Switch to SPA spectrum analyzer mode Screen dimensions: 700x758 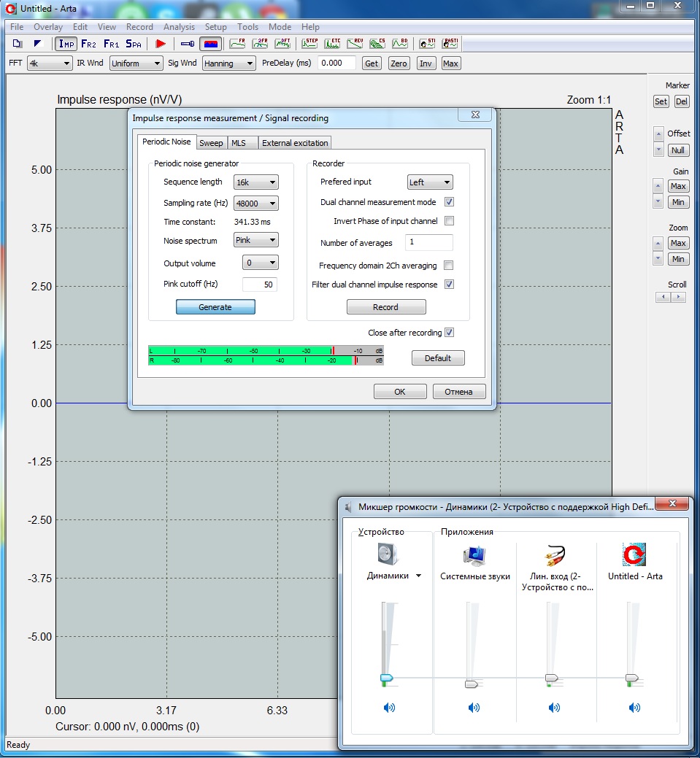pos(134,44)
